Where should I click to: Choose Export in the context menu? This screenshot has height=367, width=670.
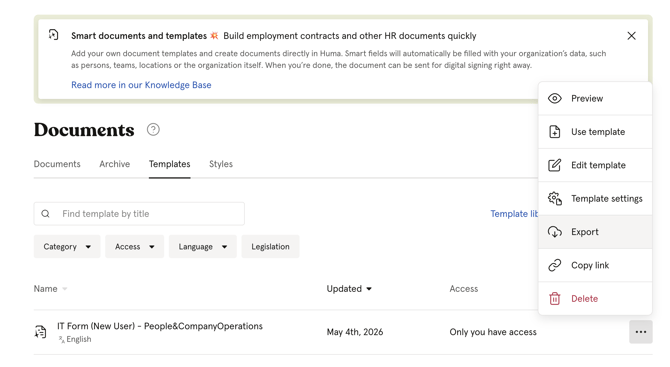(x=595, y=232)
